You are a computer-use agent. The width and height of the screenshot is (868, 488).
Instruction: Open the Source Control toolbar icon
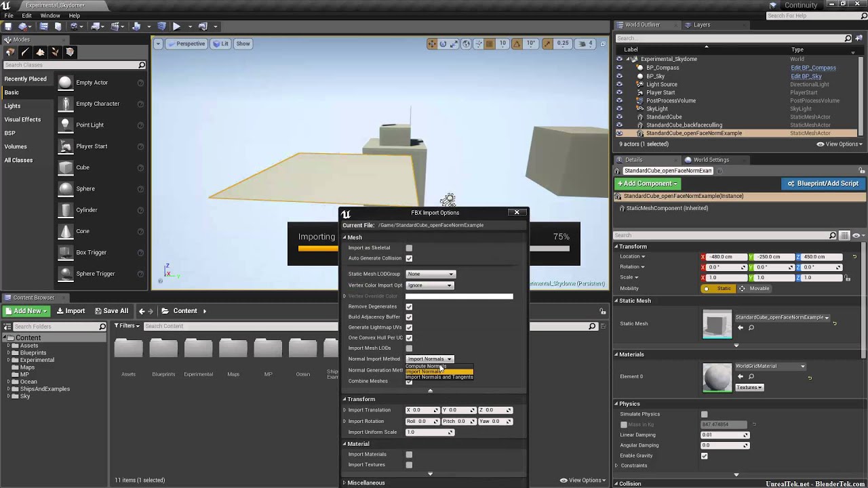(x=23, y=26)
